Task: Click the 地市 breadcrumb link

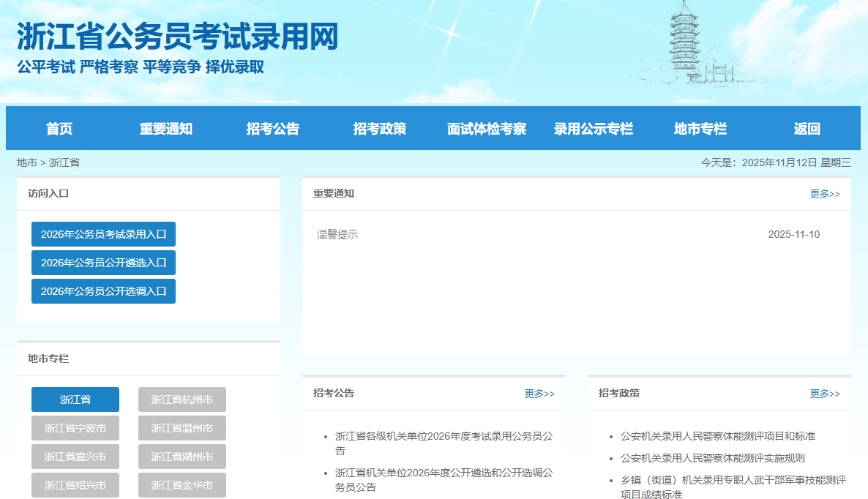Action: click(x=27, y=162)
